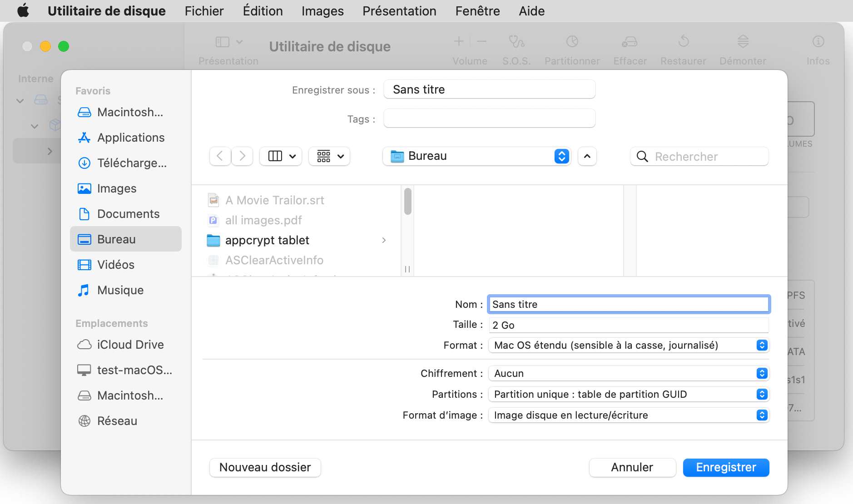Open Images folder in the sidebar

coord(126,188)
